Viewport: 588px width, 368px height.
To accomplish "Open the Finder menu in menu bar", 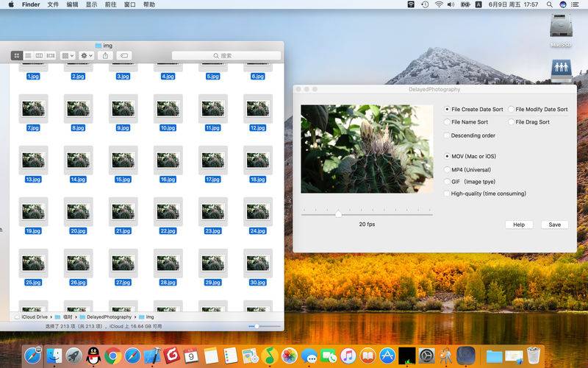I will pyautogui.click(x=31, y=4).
